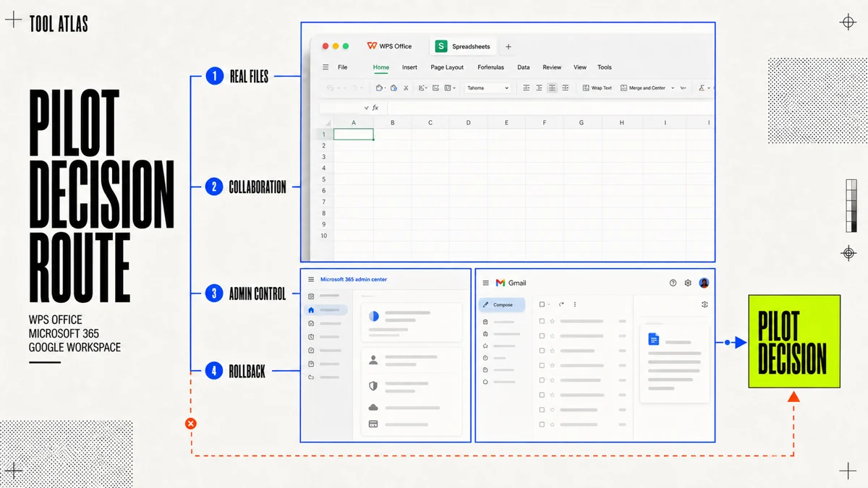
Task: Click the AutoSum sigma icon
Action: click(702, 88)
